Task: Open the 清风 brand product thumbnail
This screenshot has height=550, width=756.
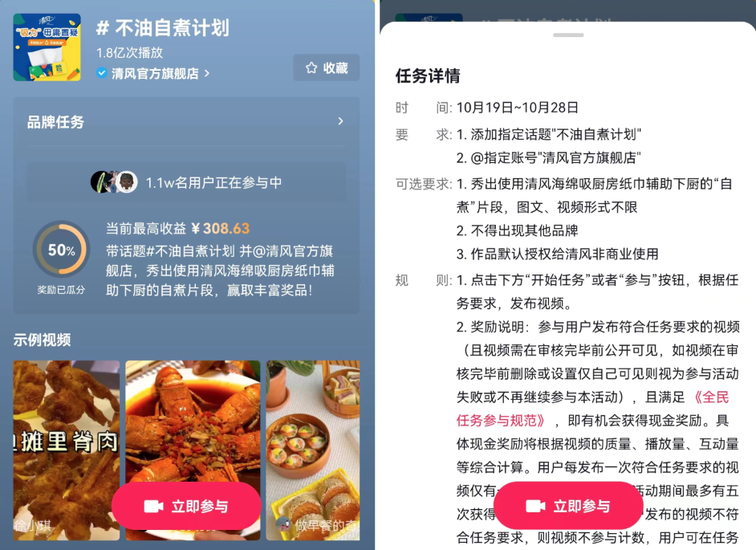Action: [x=47, y=47]
